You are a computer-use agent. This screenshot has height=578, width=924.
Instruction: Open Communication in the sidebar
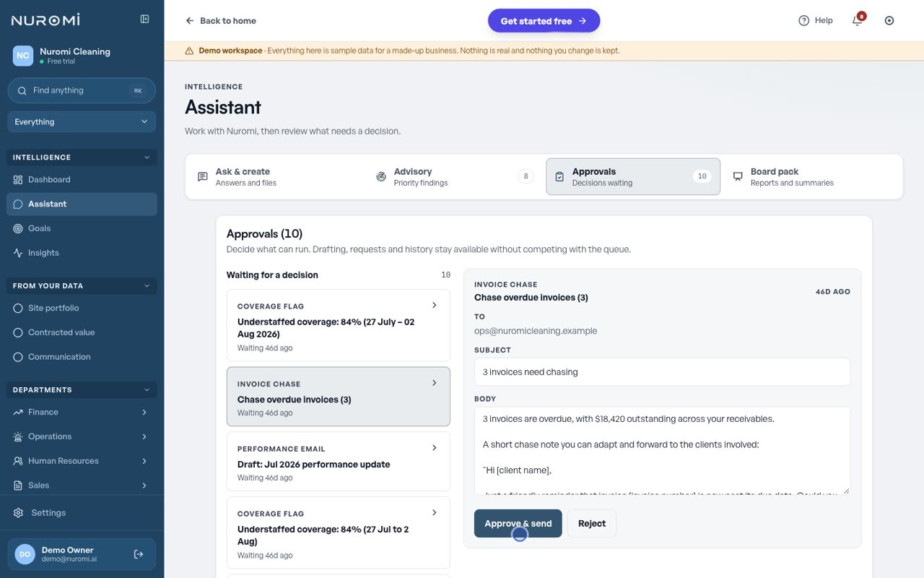click(x=82, y=357)
